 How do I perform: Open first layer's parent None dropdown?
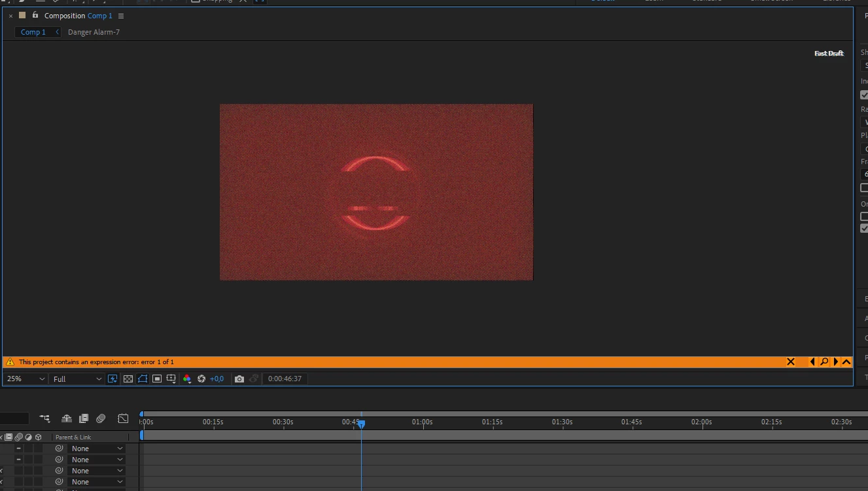click(96, 449)
